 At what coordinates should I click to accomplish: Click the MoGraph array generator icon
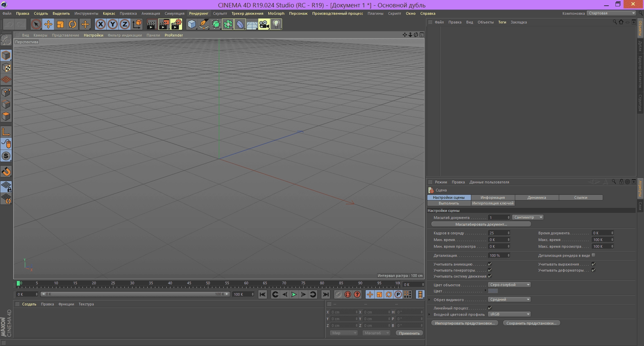tap(228, 24)
